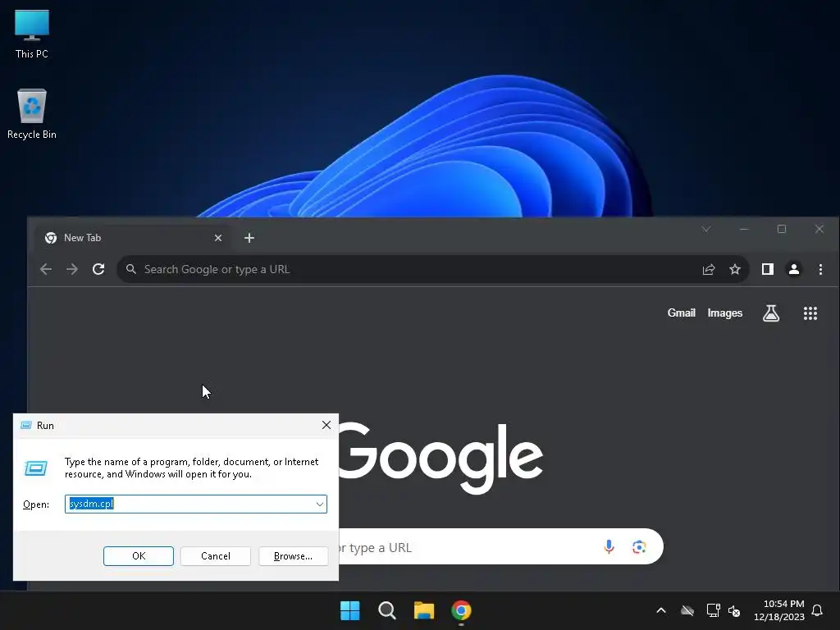Open the notifications bell
Image resolution: width=840 pixels, height=630 pixels.
pyautogui.click(x=817, y=610)
